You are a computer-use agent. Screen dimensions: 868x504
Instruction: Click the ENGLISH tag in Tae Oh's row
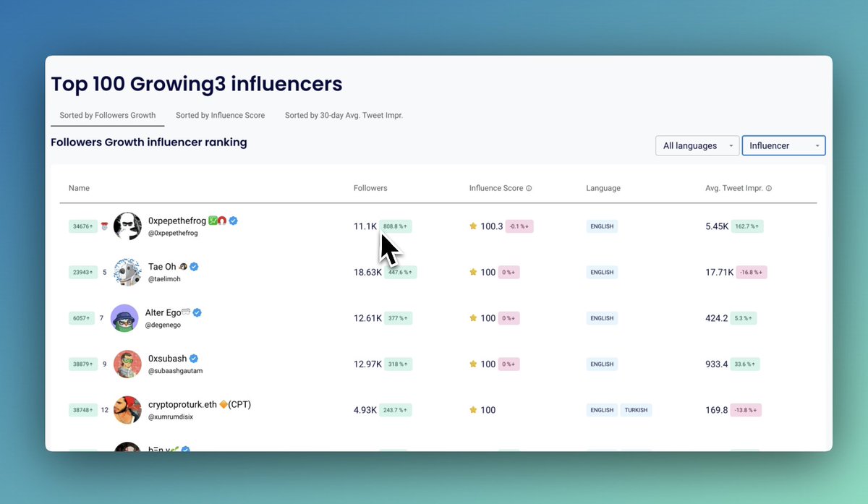(x=602, y=273)
